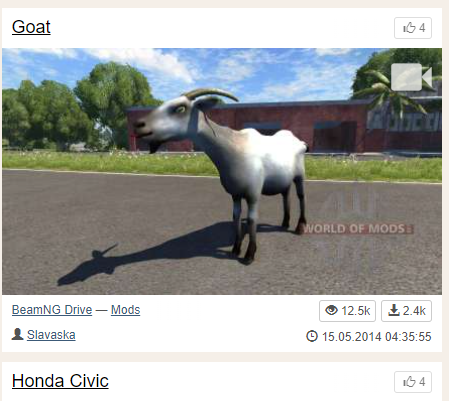
Task: Follow the BeamNG Drive category link
Action: tap(52, 310)
